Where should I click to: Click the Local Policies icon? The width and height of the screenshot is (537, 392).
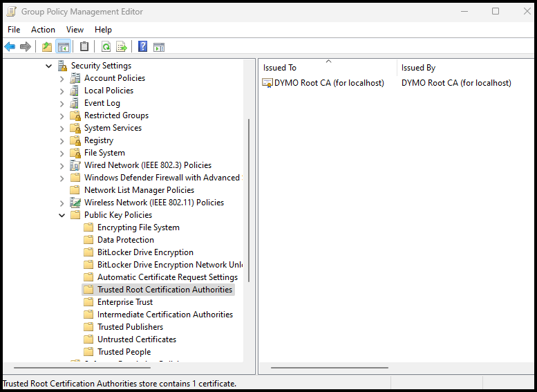pyautogui.click(x=75, y=91)
